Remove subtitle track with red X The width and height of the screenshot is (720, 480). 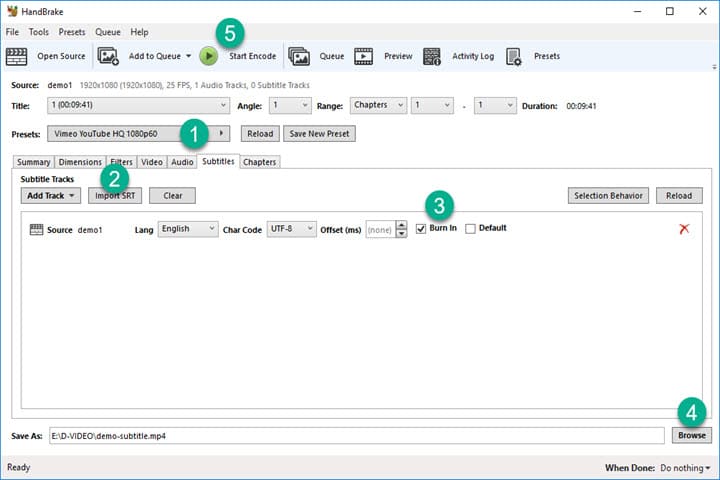(684, 229)
